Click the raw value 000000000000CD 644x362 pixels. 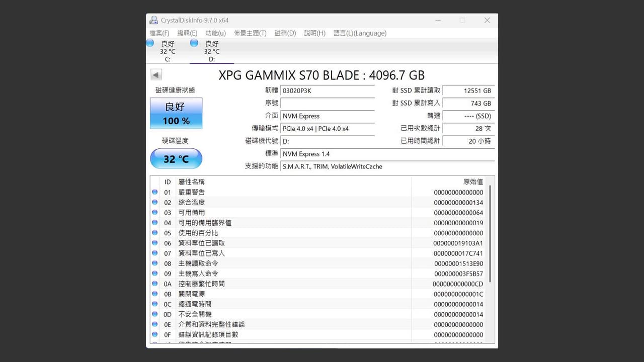(458, 284)
